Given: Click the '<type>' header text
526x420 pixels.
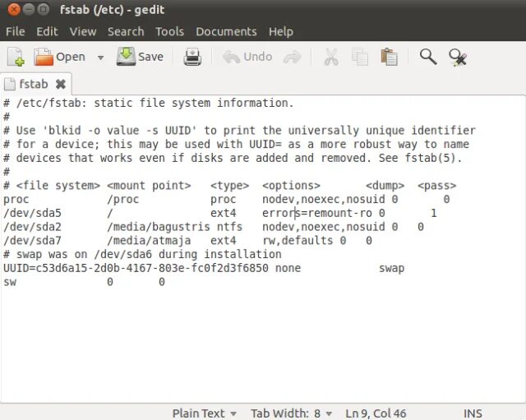Looking at the screenshot, I should coord(230,186).
